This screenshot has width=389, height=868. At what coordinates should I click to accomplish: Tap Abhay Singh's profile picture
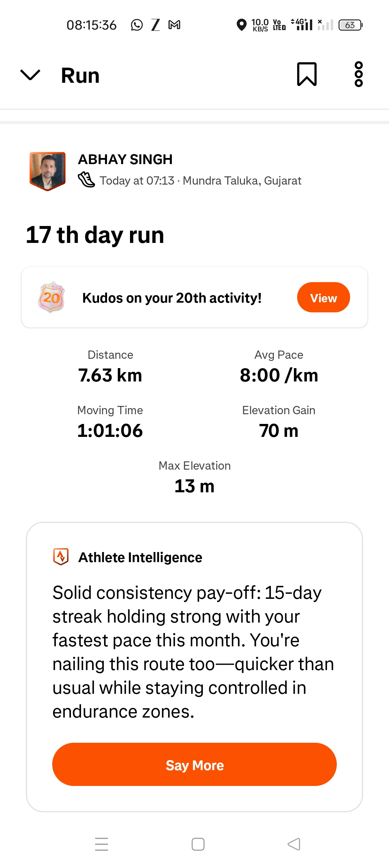tap(48, 171)
